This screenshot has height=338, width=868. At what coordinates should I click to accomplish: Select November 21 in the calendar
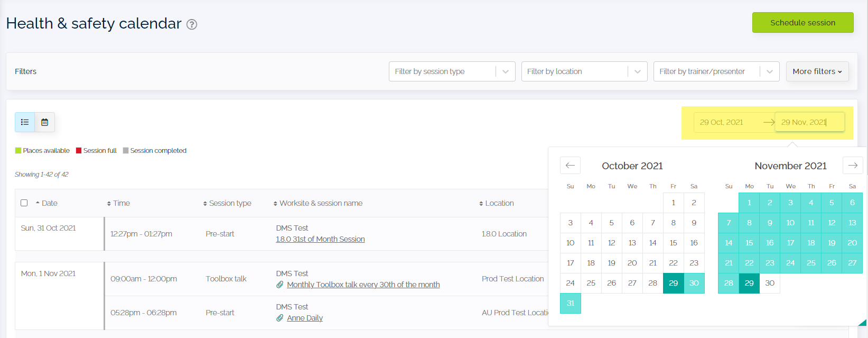point(729,263)
